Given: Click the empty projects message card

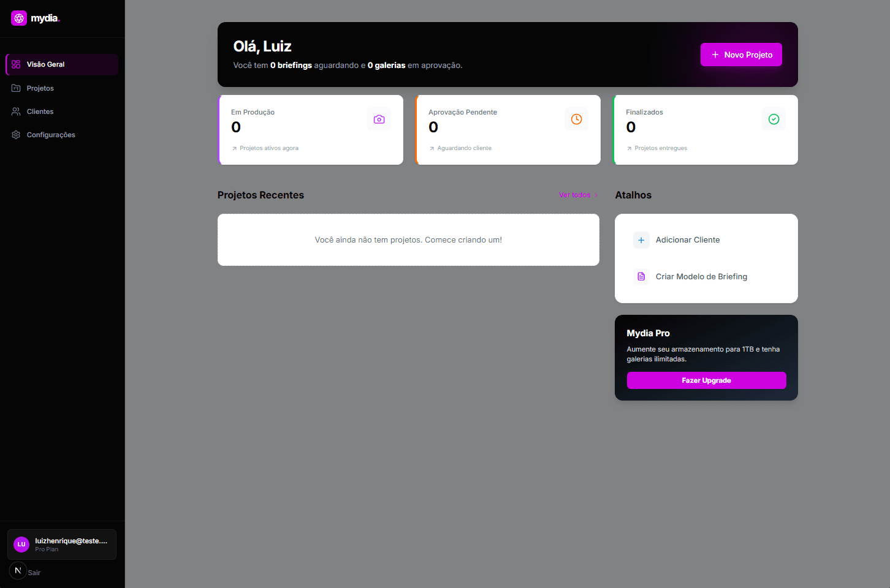Looking at the screenshot, I should [408, 240].
